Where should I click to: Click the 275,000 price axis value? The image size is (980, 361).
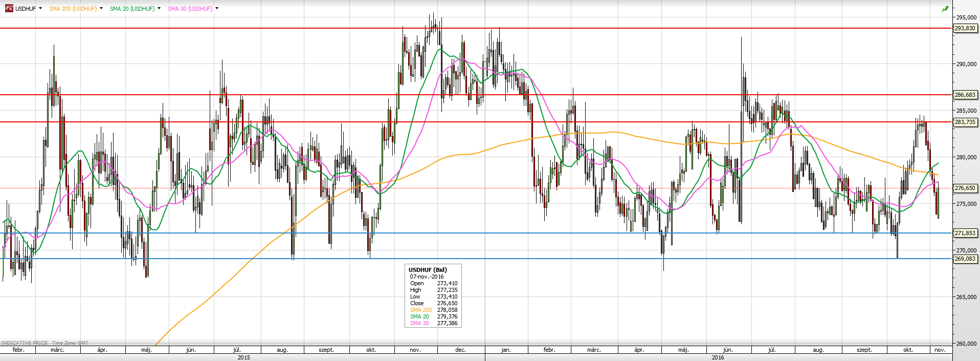966,204
